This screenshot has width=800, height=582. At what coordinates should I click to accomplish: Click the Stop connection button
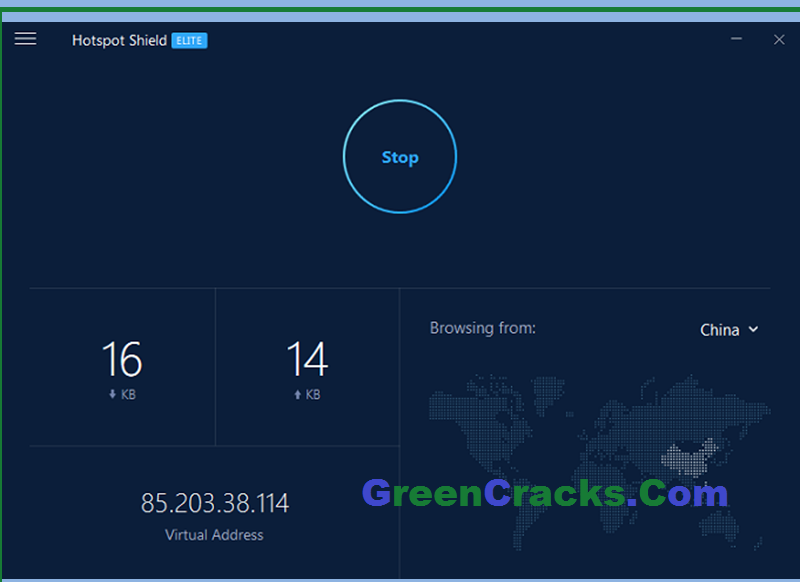coord(400,157)
